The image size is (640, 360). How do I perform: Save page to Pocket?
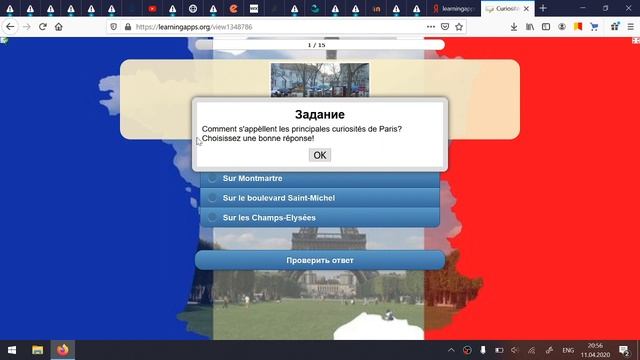coord(445,27)
